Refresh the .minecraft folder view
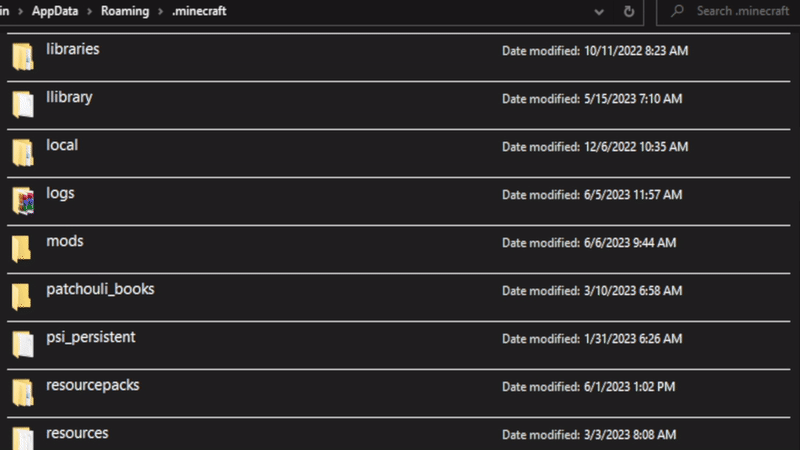The height and width of the screenshot is (450, 800). click(629, 11)
